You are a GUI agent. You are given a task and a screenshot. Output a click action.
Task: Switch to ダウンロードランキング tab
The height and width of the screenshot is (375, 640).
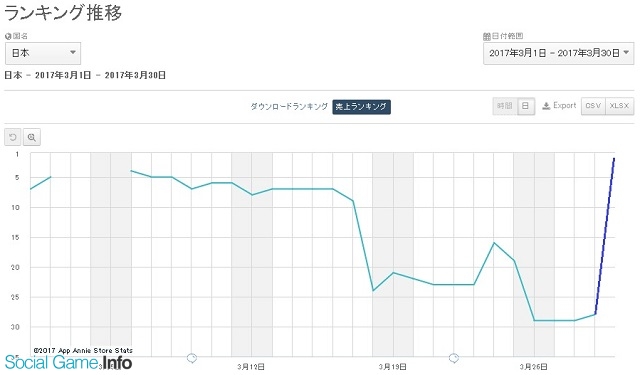tap(289, 107)
